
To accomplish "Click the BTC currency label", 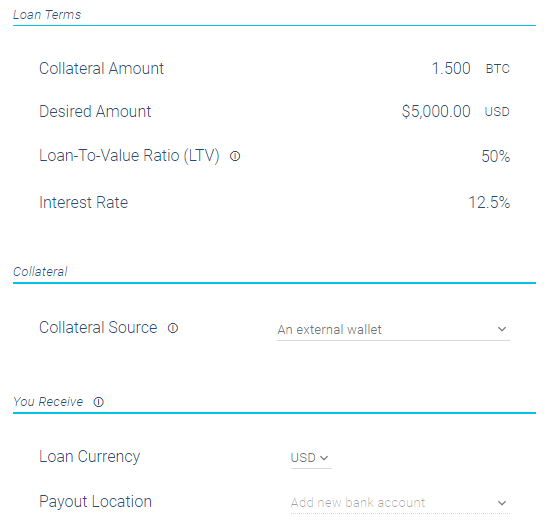I will click(x=498, y=69).
